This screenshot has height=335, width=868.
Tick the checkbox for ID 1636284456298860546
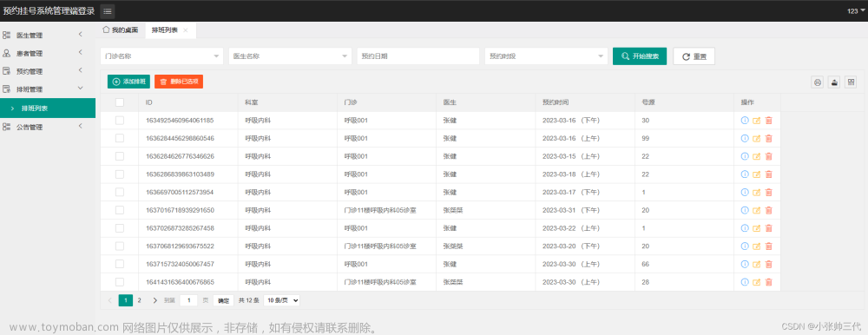point(120,139)
